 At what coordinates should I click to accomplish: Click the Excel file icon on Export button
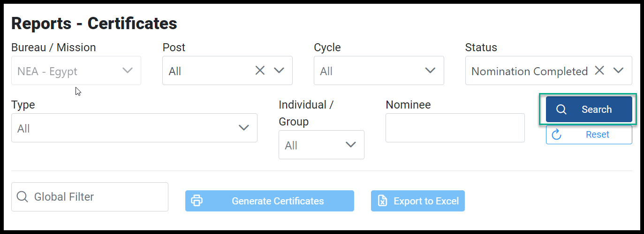[x=383, y=201]
